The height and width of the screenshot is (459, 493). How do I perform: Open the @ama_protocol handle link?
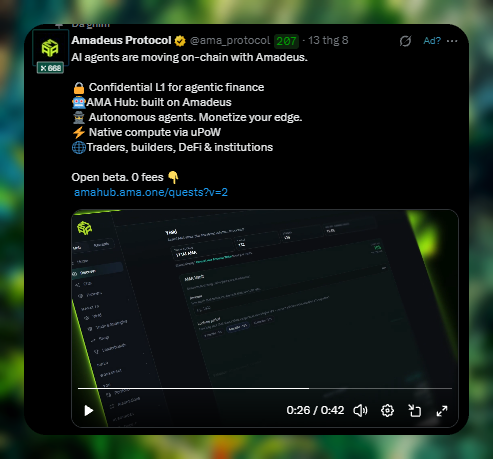[x=230, y=40]
